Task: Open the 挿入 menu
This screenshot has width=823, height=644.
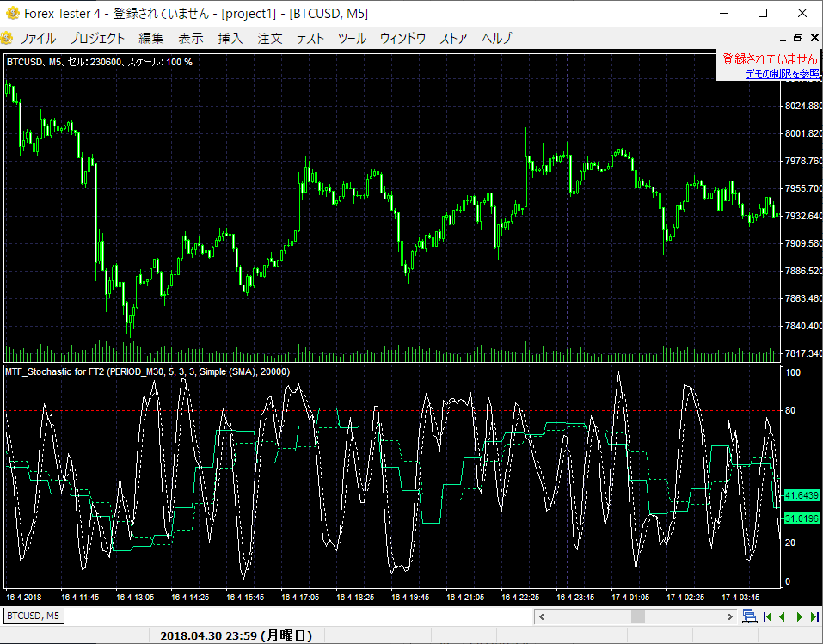Action: tap(230, 39)
